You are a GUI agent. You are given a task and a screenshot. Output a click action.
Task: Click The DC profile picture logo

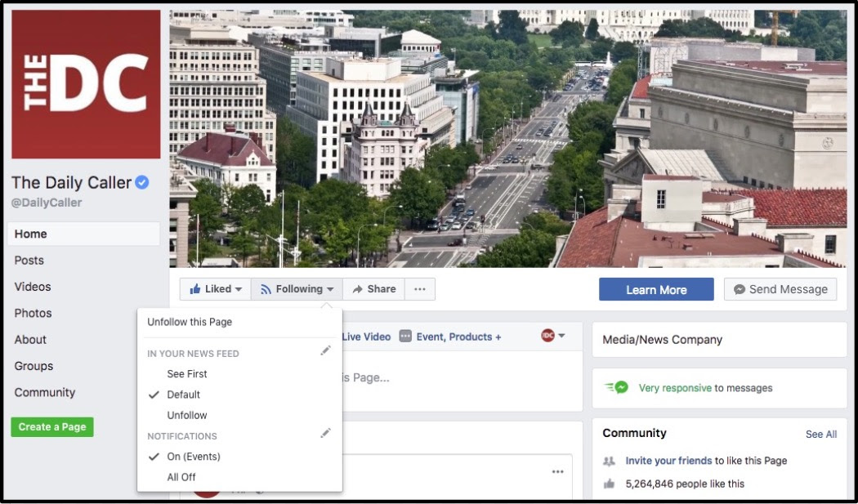(x=86, y=83)
